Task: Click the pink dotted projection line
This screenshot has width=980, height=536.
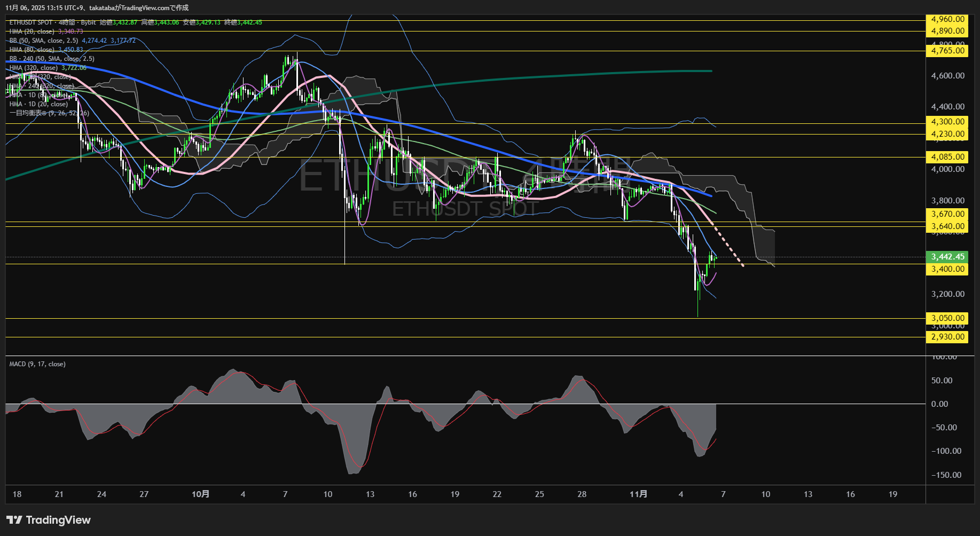Action: tap(729, 246)
